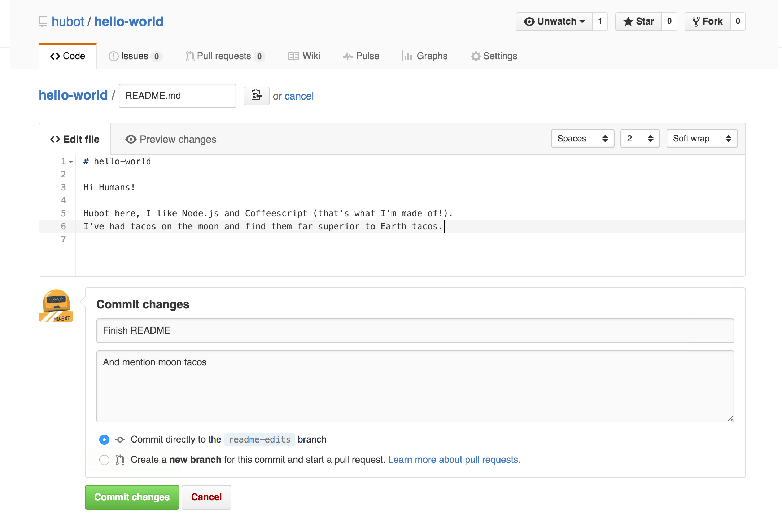
Task: Expand the indent size '2' dropdown
Action: click(639, 138)
